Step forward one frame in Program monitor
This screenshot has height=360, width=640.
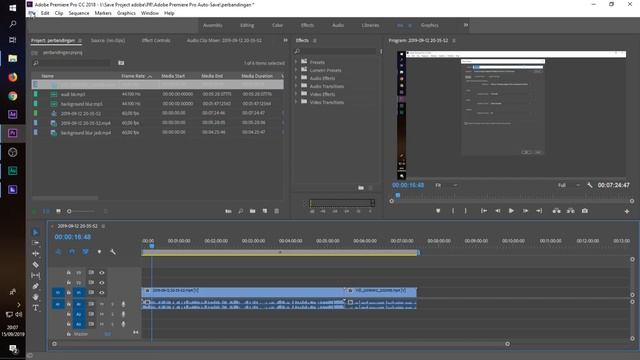525,211
